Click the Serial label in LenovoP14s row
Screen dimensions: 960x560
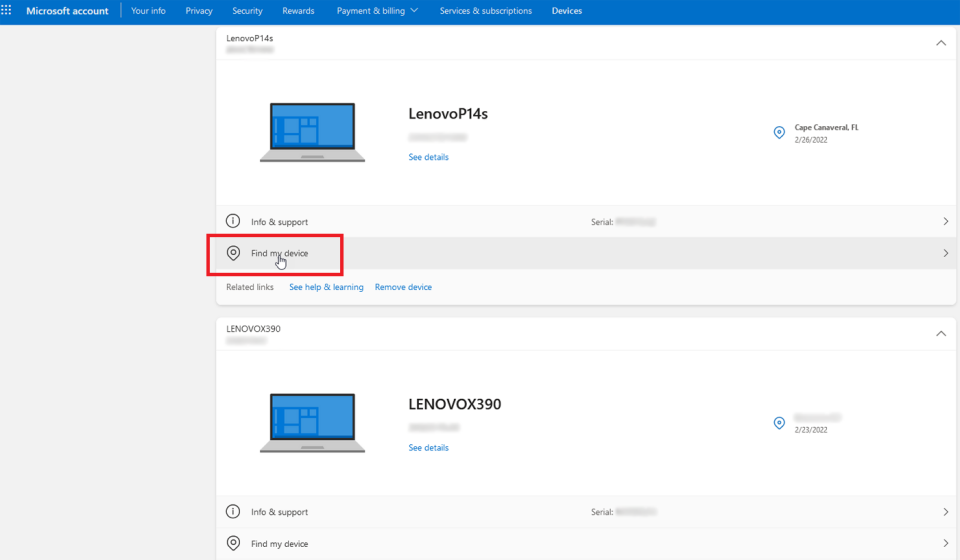[x=602, y=222]
